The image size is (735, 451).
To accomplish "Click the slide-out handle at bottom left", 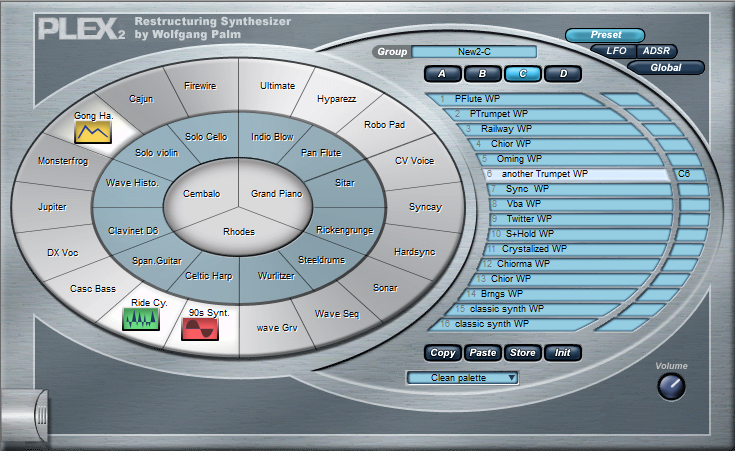I will coord(42,414).
